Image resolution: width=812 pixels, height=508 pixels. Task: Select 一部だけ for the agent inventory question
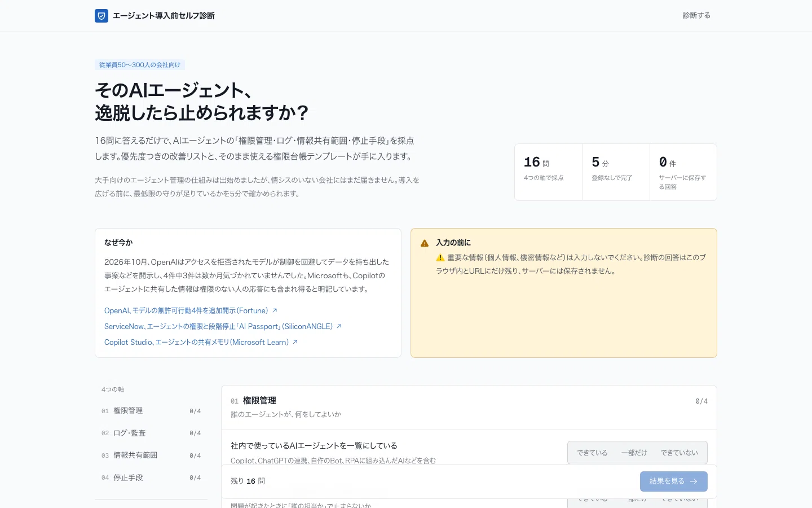(x=634, y=453)
